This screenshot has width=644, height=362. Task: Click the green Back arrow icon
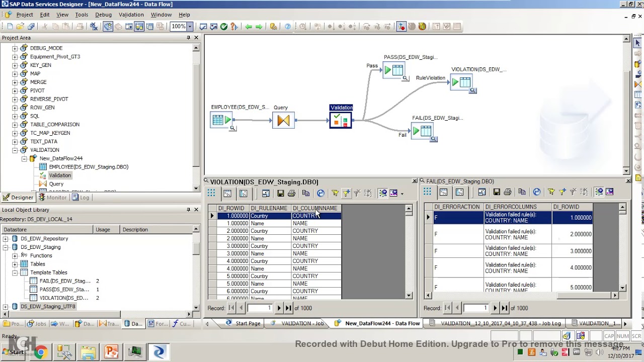pos(249,27)
